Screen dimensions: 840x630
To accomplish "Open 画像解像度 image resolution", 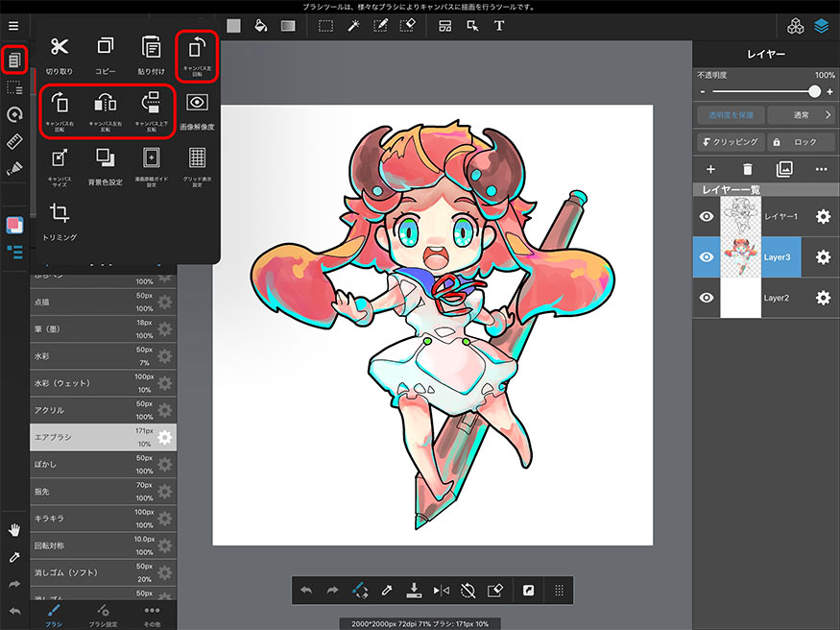I will [x=197, y=111].
